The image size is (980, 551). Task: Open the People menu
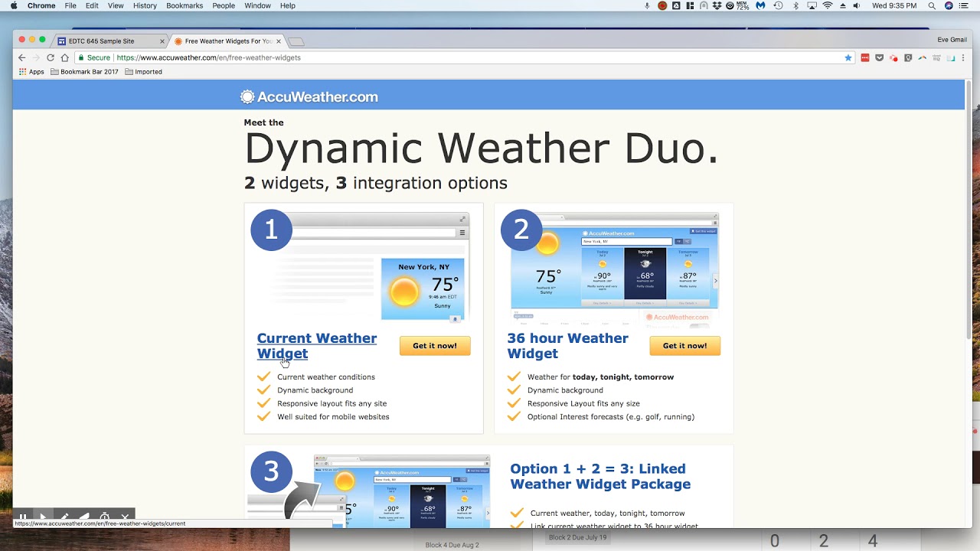(x=224, y=5)
